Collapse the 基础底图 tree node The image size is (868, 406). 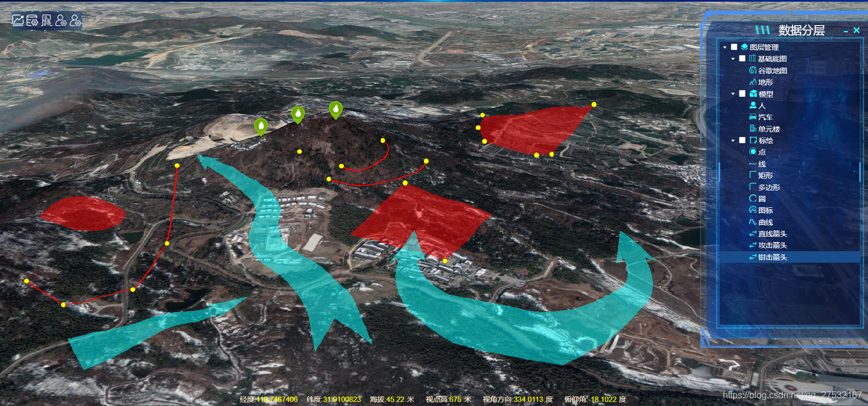click(x=733, y=59)
